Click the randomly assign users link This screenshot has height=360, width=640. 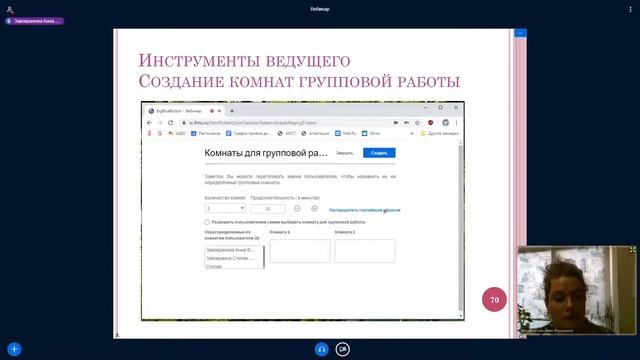(x=364, y=210)
